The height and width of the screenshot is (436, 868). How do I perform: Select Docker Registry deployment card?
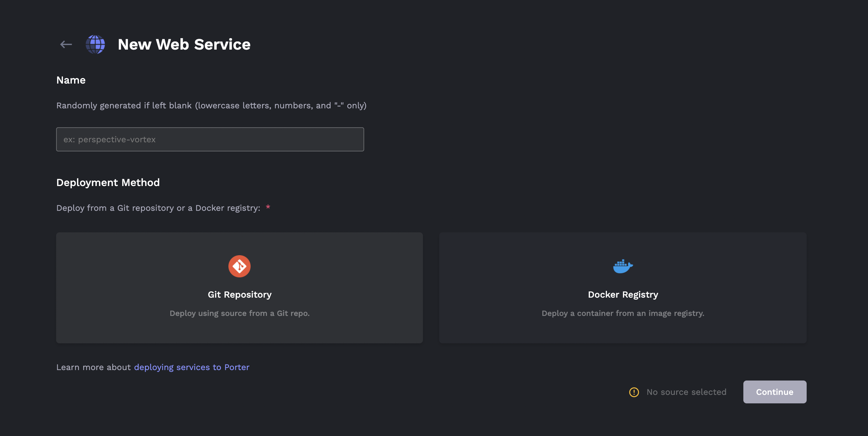tap(623, 288)
